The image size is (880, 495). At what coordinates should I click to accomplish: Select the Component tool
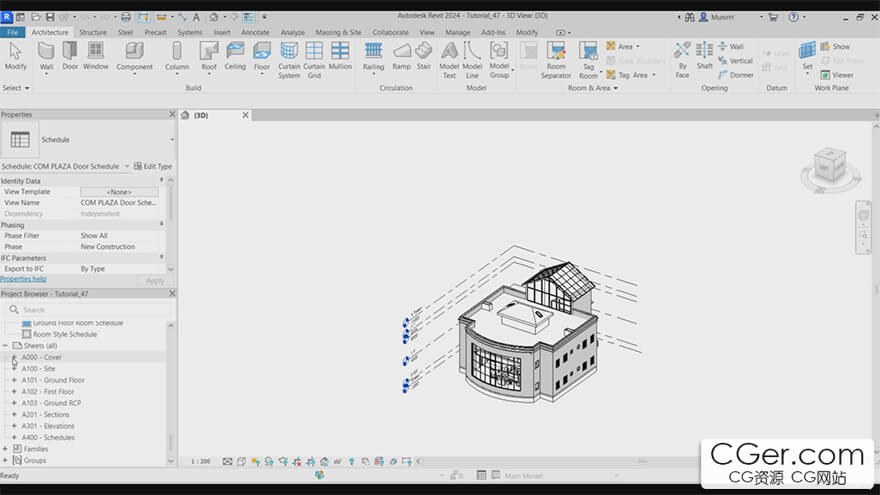click(x=134, y=56)
